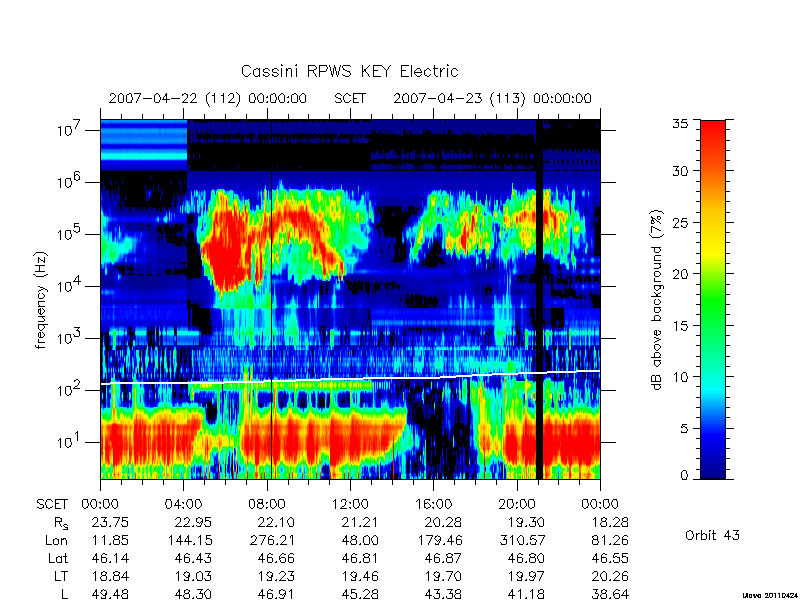The height and width of the screenshot is (600, 800).
Task: Select the 10^4 frequency tick label
Action: pos(68,286)
